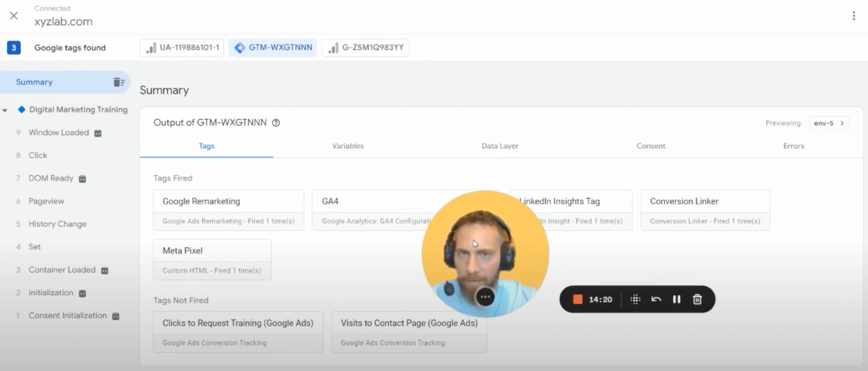Delete the recording with the trash icon
Screen dimensions: 868x371
pyautogui.click(x=697, y=299)
